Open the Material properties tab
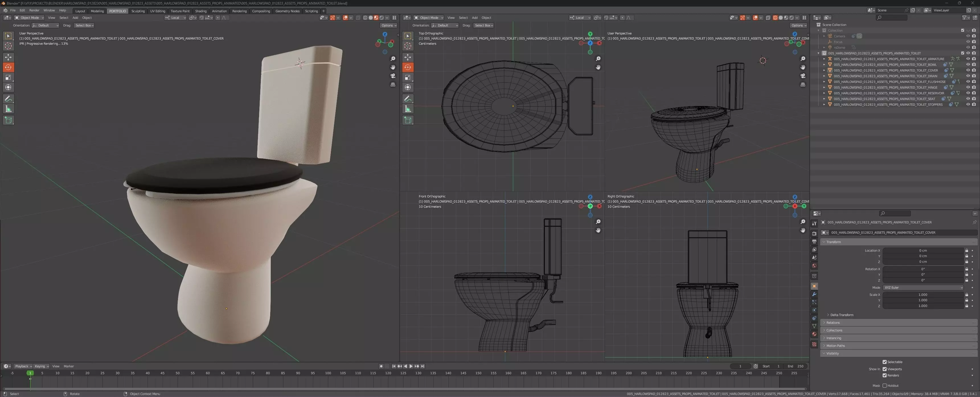Screen dimensions: 980x397 coord(814,334)
